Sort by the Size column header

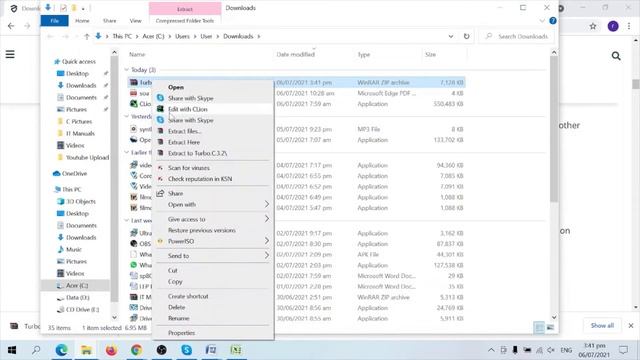[431, 54]
